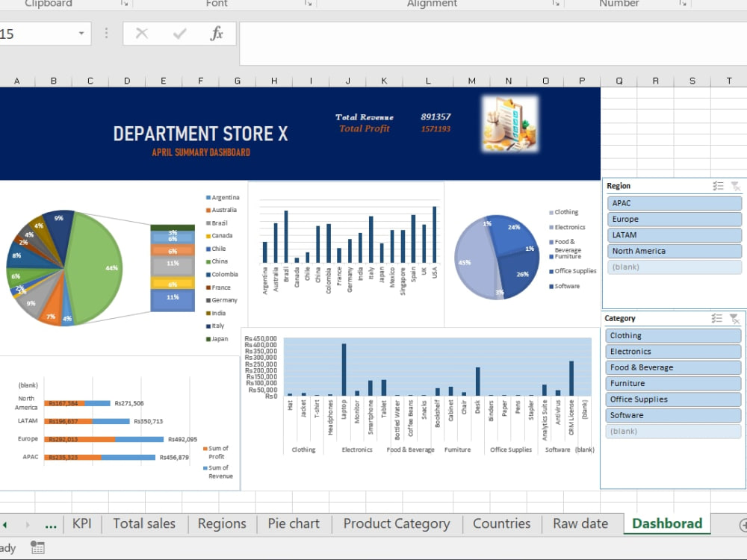Add a new sheet with plus button
This screenshot has width=747, height=560.
click(x=743, y=525)
